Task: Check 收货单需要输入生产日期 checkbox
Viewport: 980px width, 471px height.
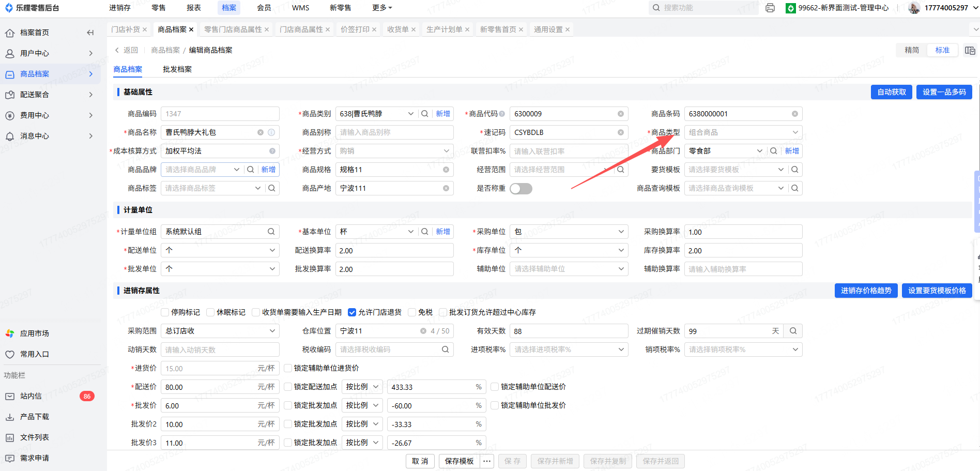Action: [x=256, y=312]
